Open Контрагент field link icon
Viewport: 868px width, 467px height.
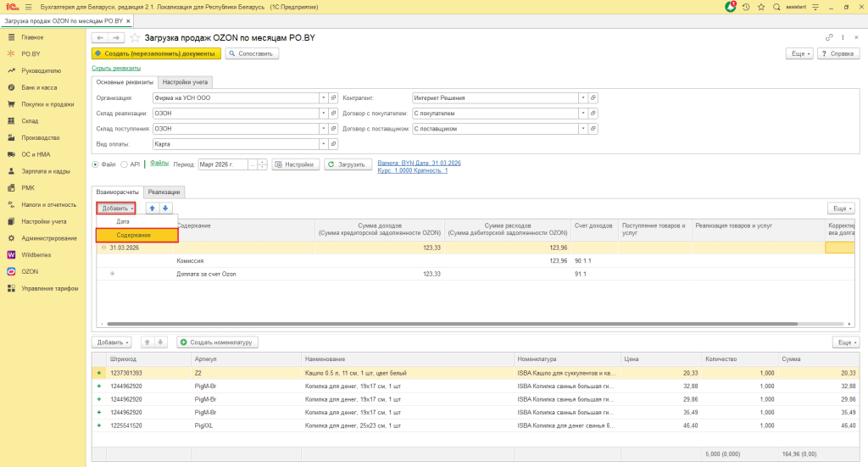(x=593, y=98)
